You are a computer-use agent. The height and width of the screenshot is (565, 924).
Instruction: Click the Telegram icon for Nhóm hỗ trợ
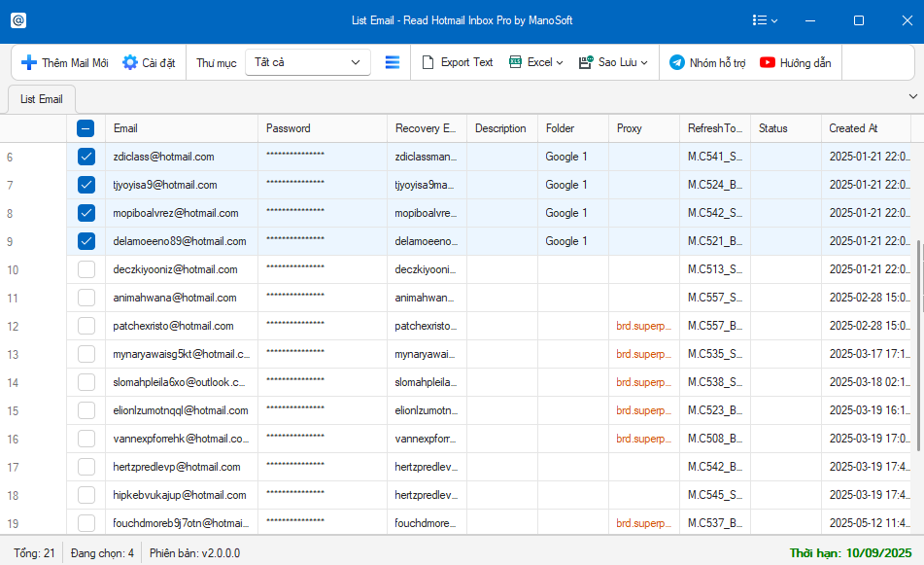[677, 62]
